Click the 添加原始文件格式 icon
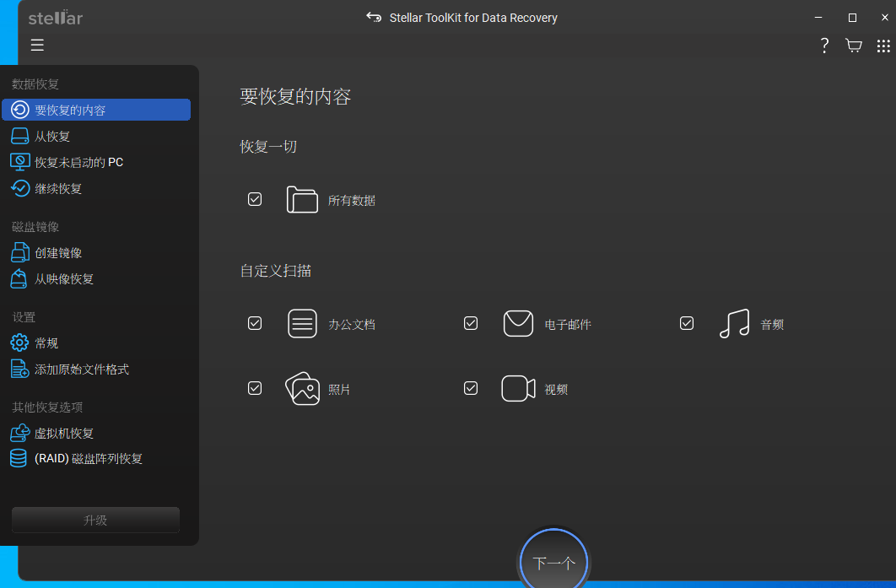The image size is (896, 588). [x=19, y=370]
